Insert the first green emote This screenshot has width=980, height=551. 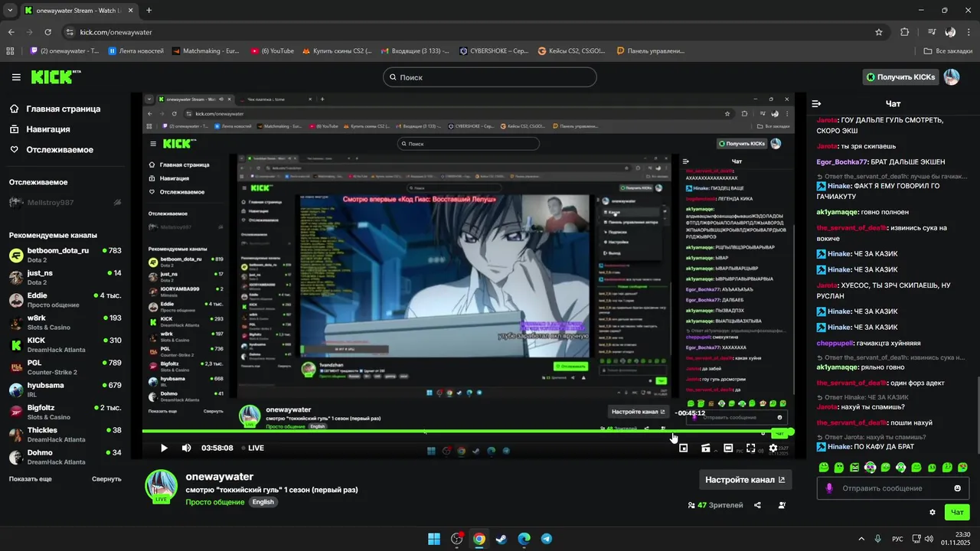point(824,468)
